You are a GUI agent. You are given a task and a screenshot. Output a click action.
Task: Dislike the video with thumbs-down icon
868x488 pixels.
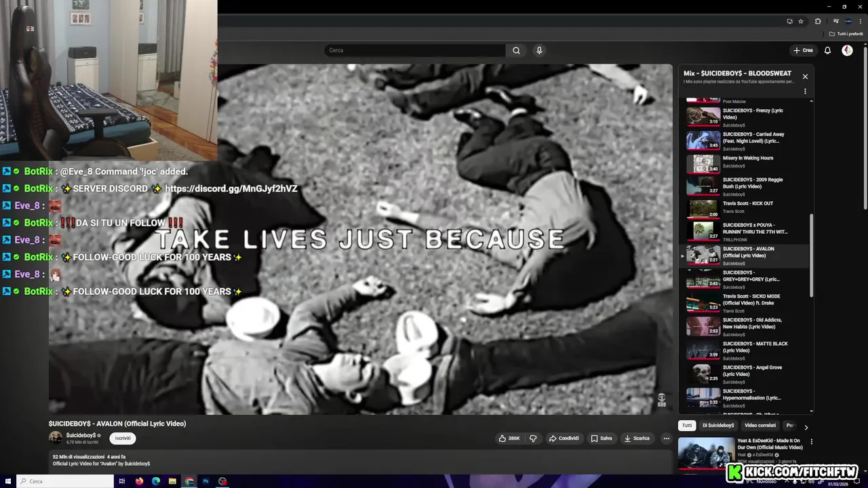(533, 439)
